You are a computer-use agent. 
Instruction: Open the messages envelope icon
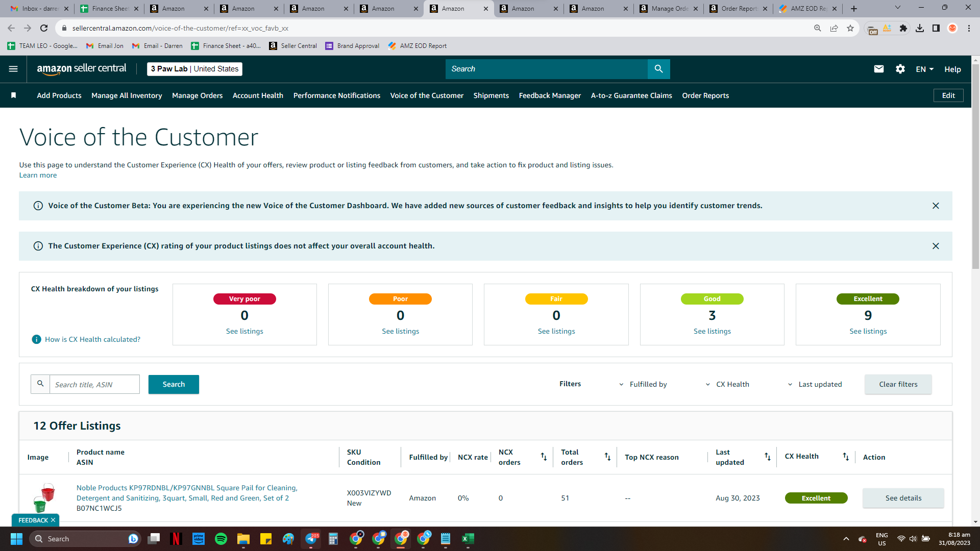(x=878, y=69)
